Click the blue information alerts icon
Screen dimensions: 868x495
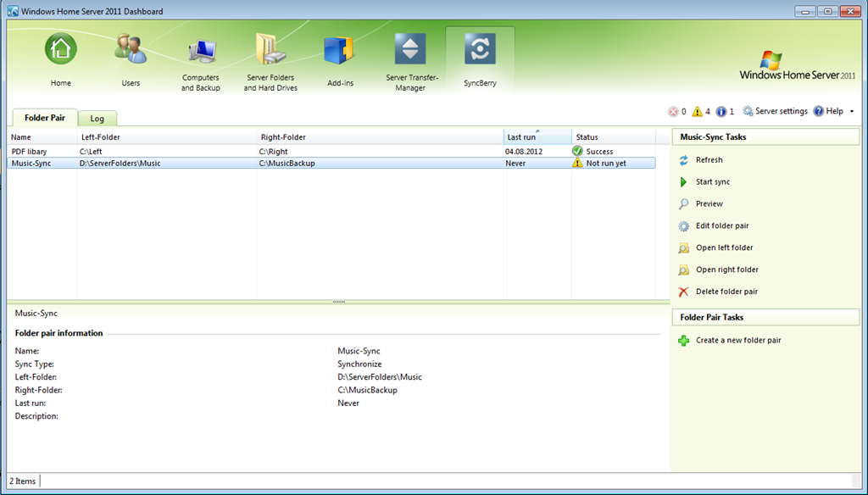pyautogui.click(x=721, y=112)
